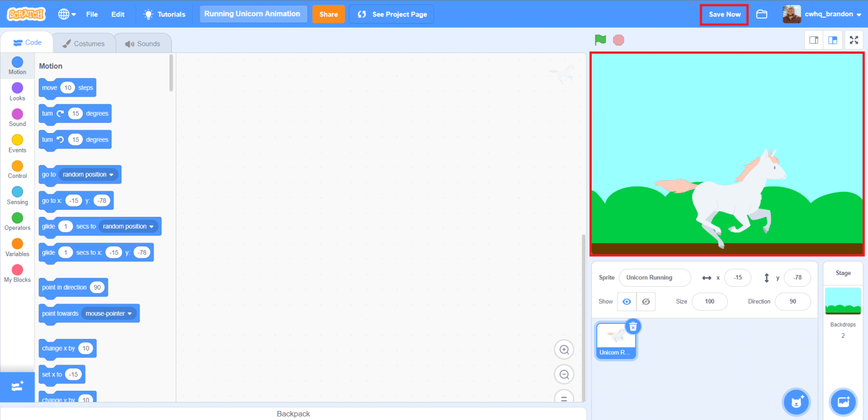Open the Add Extension panel
868x420 pixels.
click(17, 387)
